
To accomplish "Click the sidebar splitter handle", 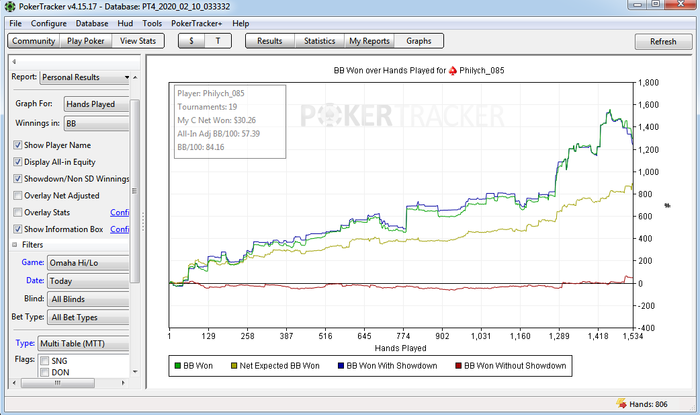I will (x=143, y=221).
